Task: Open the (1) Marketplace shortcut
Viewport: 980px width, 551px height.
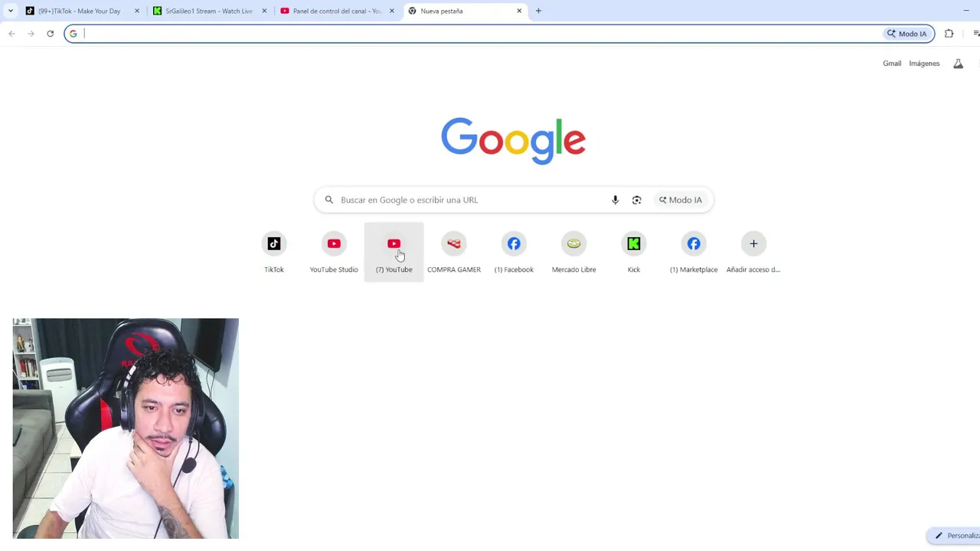Action: [694, 252]
